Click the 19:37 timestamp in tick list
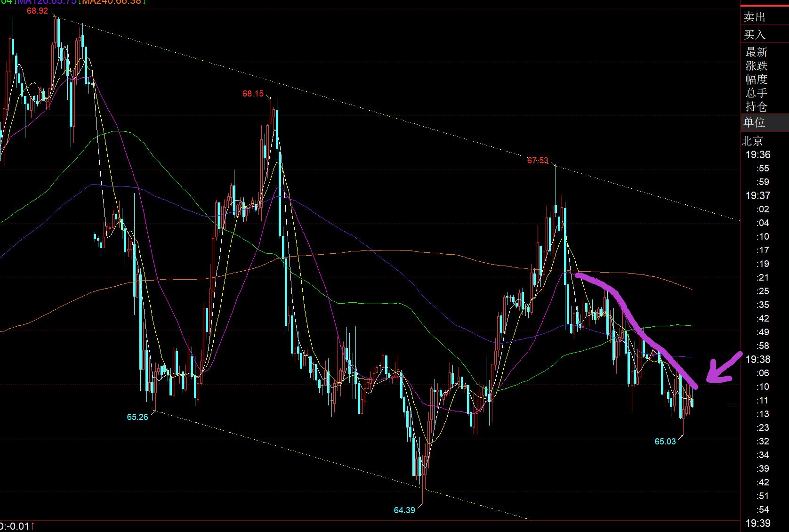 (757, 195)
